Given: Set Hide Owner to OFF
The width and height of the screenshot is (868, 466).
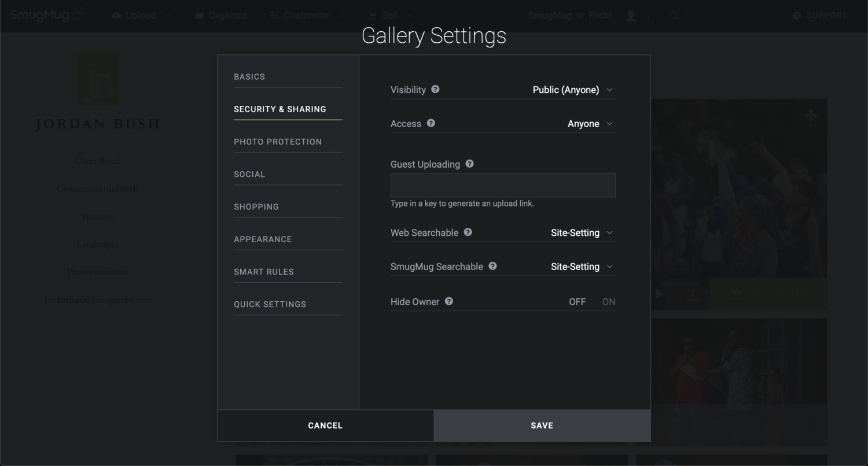Looking at the screenshot, I should [577, 302].
